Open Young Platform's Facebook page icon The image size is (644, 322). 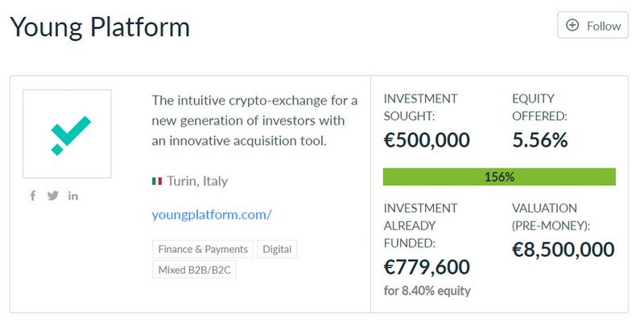33,196
